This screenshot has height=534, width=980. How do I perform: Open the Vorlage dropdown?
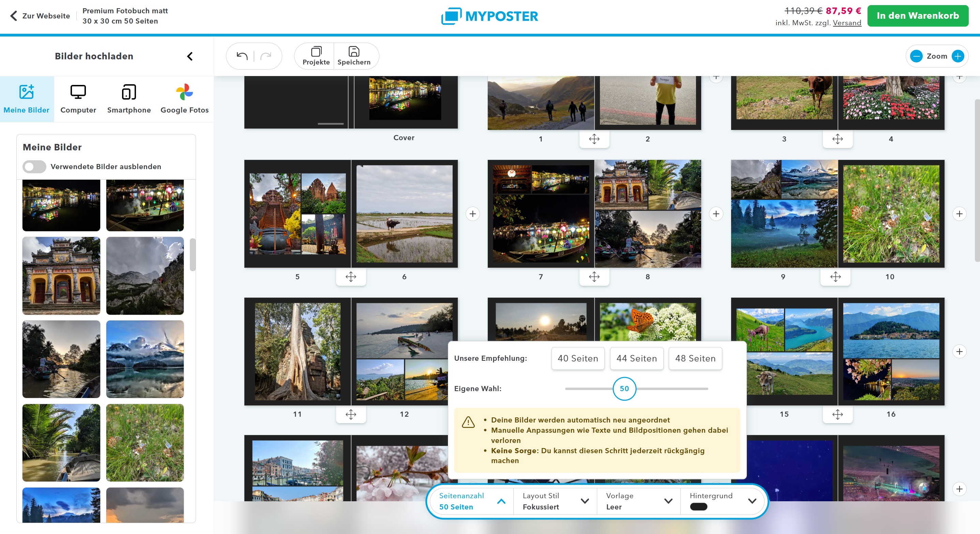668,501
